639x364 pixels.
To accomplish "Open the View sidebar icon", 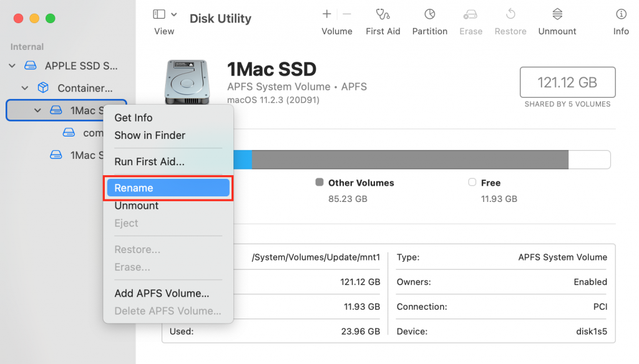I will (159, 14).
